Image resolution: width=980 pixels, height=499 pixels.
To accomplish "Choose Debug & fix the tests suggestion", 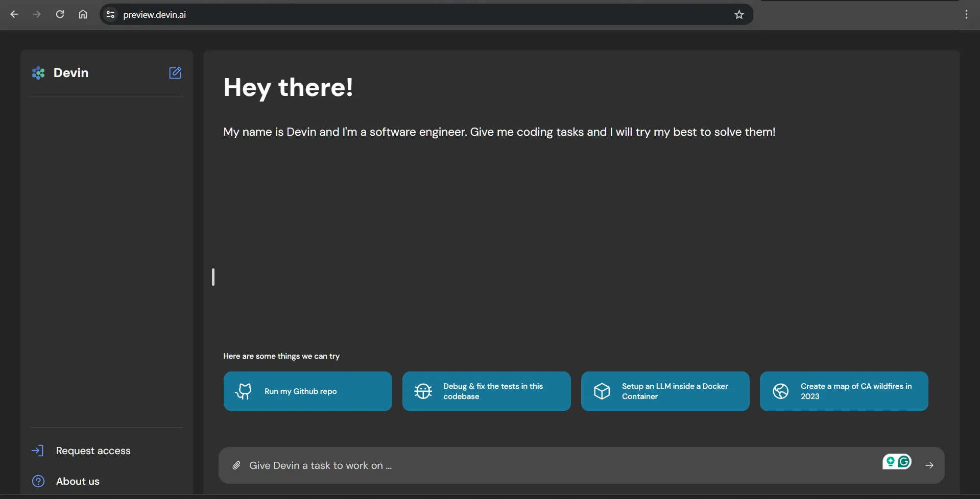I will point(486,391).
